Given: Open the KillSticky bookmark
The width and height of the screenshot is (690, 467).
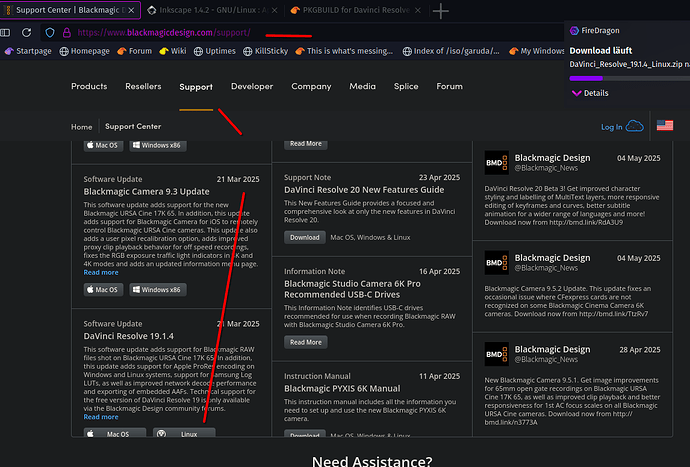Looking at the screenshot, I should 265,51.
